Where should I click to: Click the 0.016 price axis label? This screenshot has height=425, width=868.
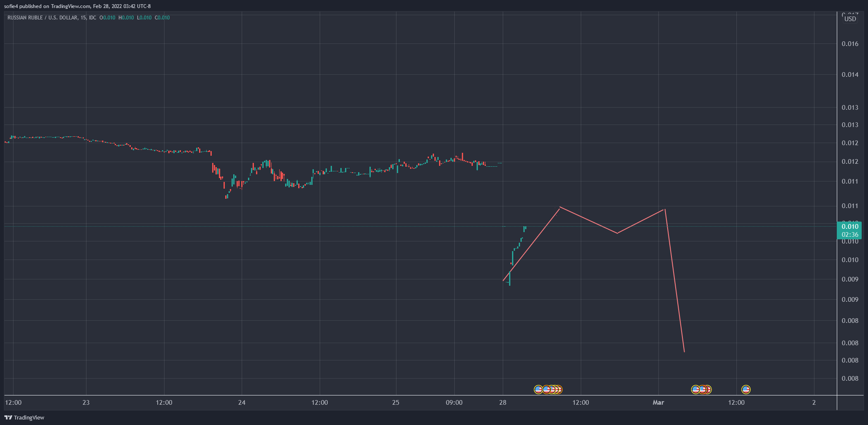coord(850,44)
